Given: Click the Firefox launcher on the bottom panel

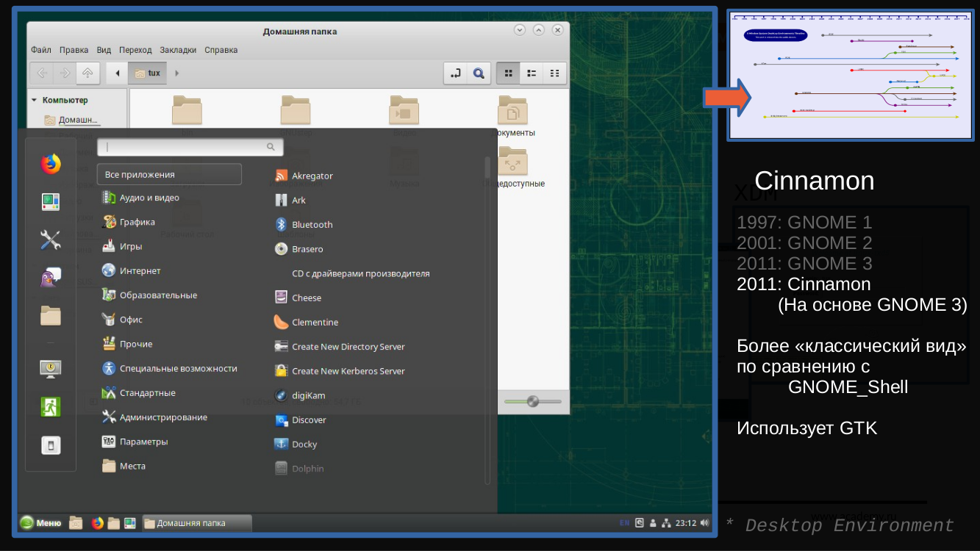Looking at the screenshot, I should 97,523.
